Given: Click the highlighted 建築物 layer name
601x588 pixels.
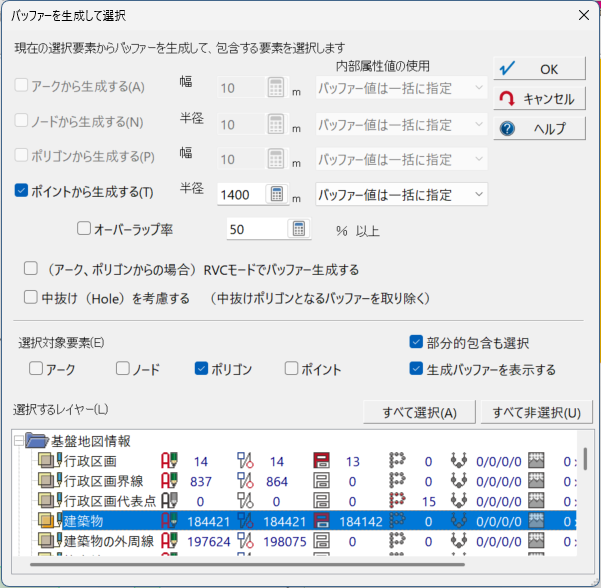Looking at the screenshot, I should click(x=83, y=521).
